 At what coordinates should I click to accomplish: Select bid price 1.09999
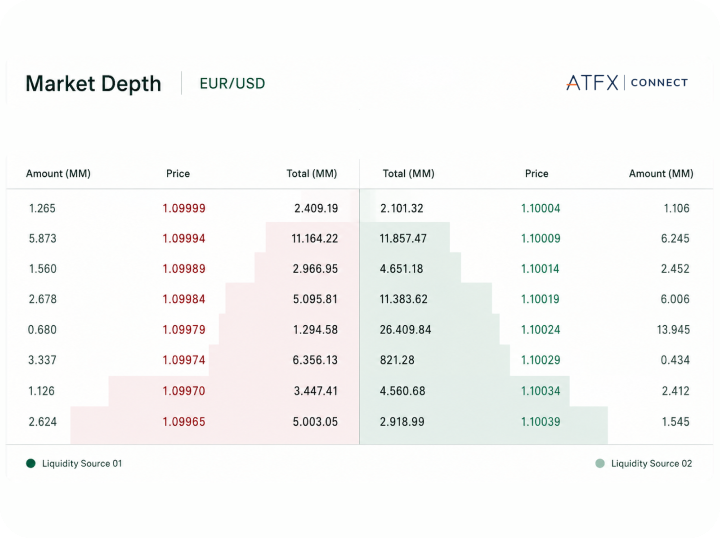184,208
